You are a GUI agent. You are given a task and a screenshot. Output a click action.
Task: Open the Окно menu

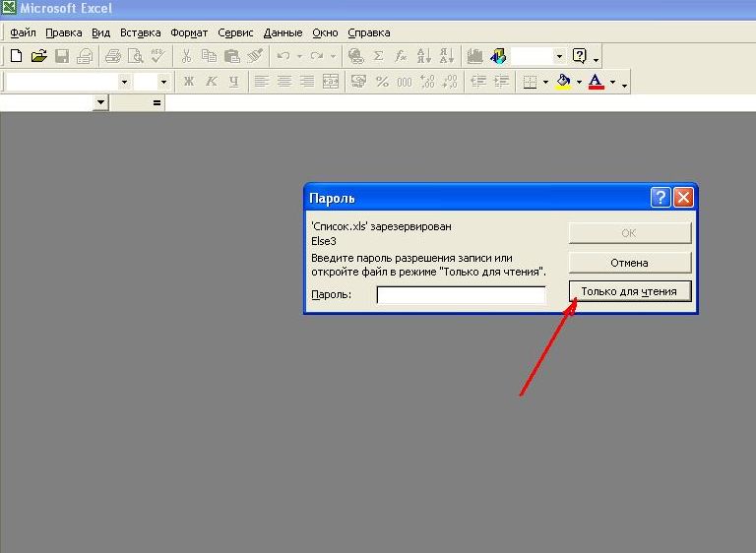tap(325, 32)
